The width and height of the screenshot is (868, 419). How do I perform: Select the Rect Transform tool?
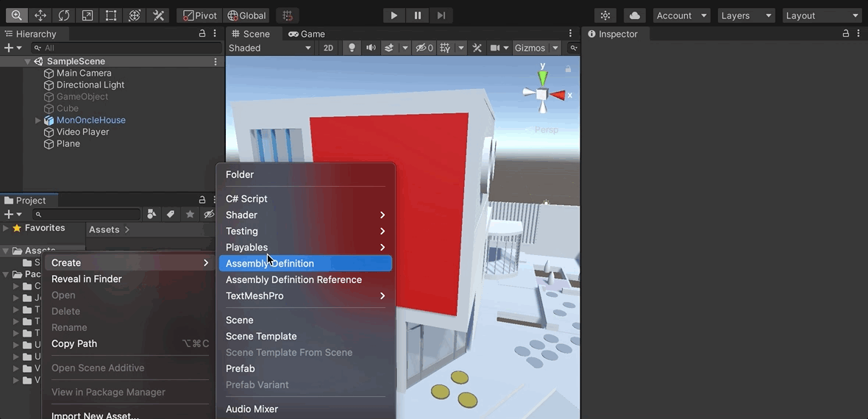(x=111, y=15)
